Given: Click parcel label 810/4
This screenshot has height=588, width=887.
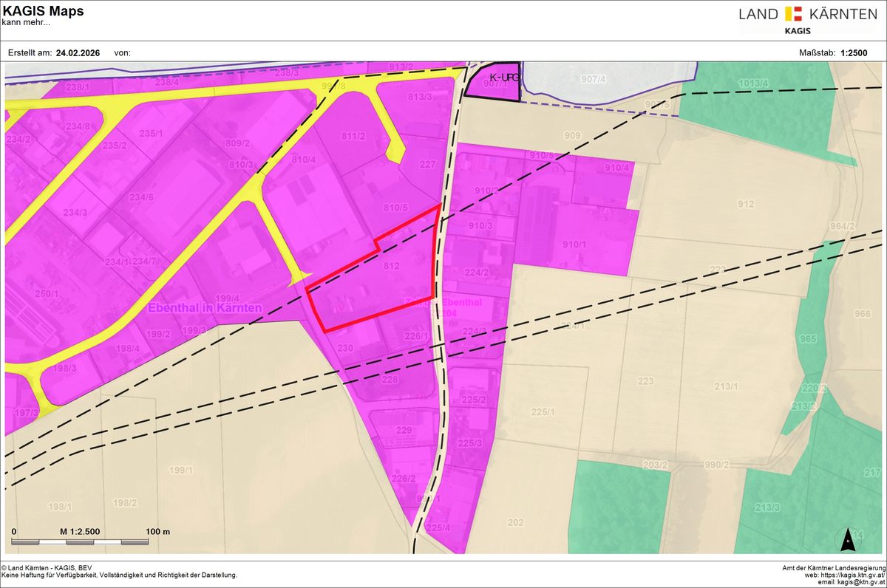Looking at the screenshot, I should [x=304, y=160].
